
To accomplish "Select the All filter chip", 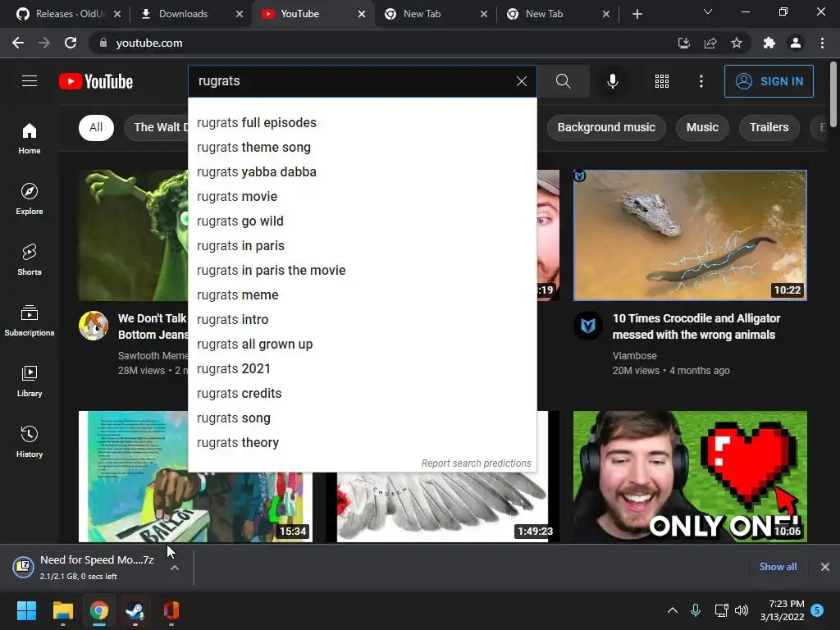I will [x=96, y=127].
